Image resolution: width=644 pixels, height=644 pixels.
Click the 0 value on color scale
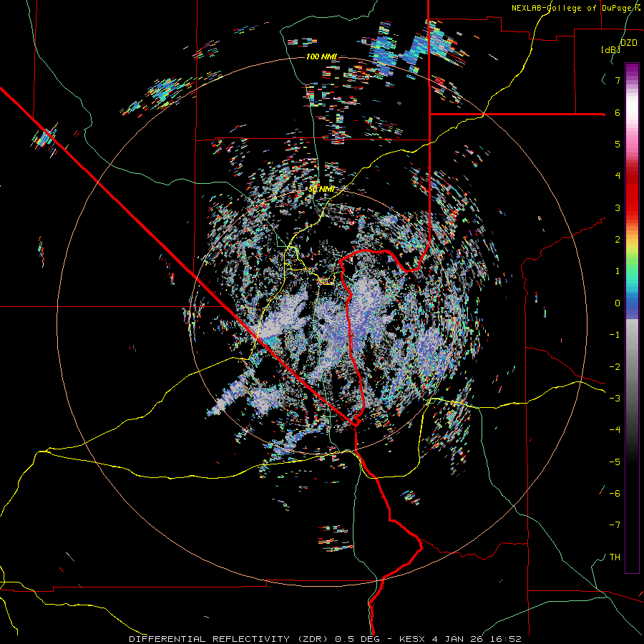pyautogui.click(x=618, y=303)
